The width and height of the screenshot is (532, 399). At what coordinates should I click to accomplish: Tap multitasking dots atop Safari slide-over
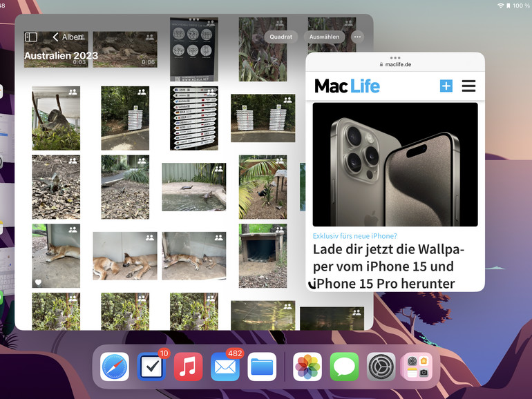(x=395, y=57)
